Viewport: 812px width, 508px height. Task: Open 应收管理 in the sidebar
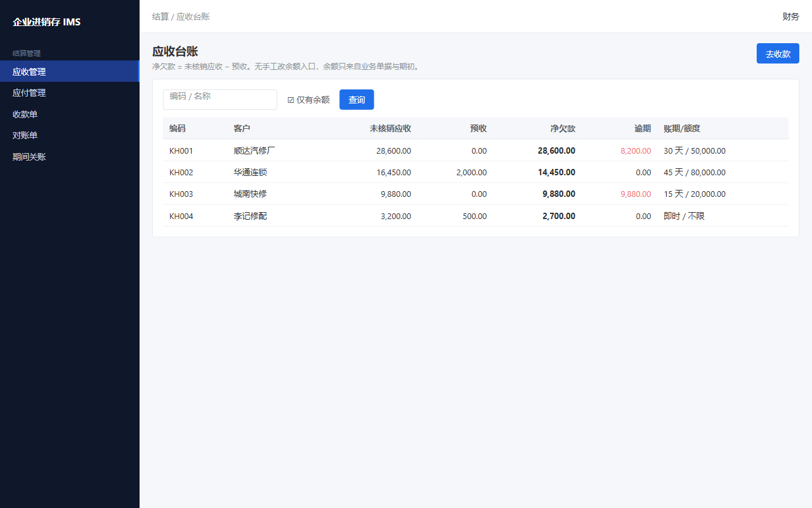click(x=70, y=71)
